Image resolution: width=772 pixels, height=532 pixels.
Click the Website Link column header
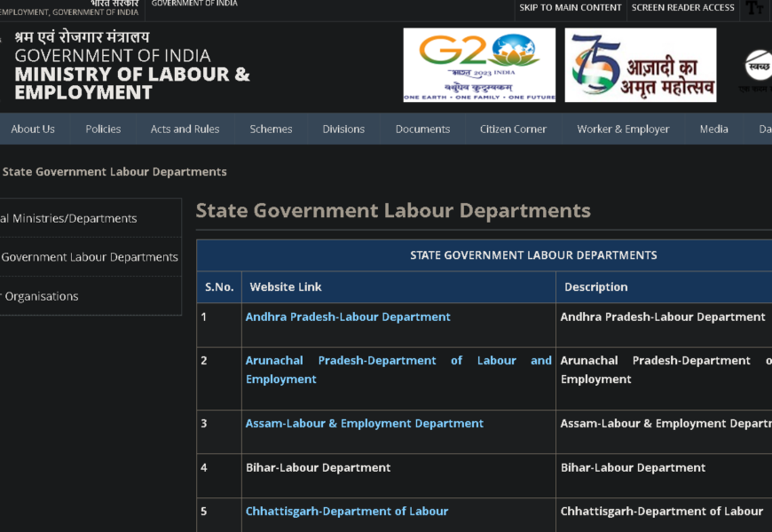pyautogui.click(x=398, y=287)
